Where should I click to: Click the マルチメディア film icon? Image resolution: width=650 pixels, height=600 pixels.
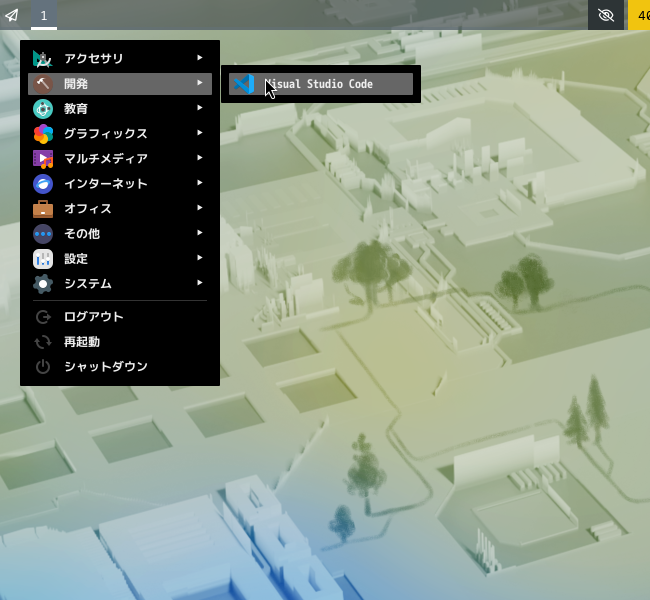(x=43, y=159)
